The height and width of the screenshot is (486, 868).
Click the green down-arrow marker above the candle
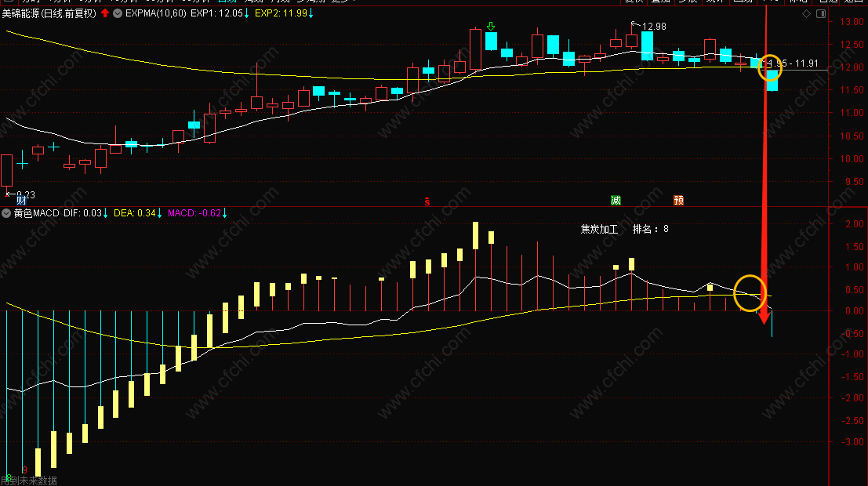(x=491, y=26)
